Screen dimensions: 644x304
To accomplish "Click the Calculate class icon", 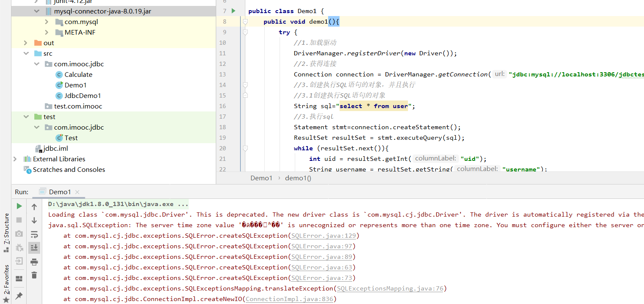I will pyautogui.click(x=59, y=74).
